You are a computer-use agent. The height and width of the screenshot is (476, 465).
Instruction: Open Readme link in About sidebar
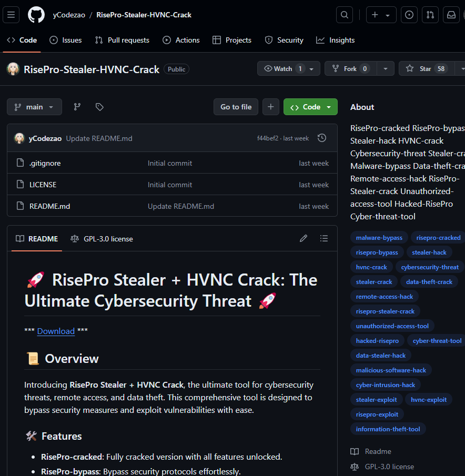point(371,451)
